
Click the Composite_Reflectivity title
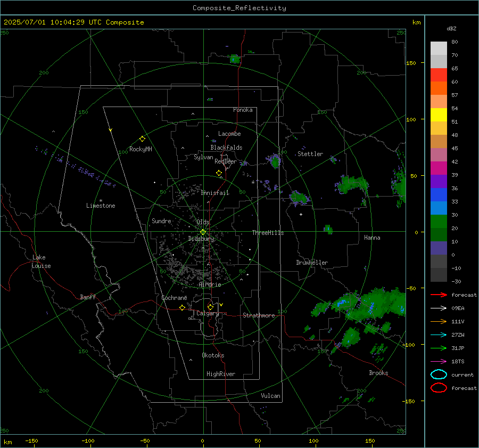coord(240,8)
